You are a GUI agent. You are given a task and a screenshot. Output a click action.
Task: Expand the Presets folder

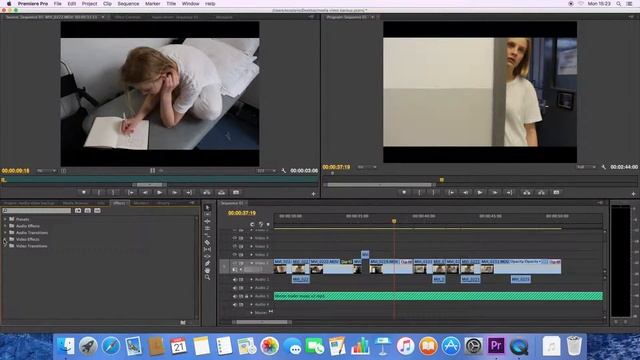(5, 219)
